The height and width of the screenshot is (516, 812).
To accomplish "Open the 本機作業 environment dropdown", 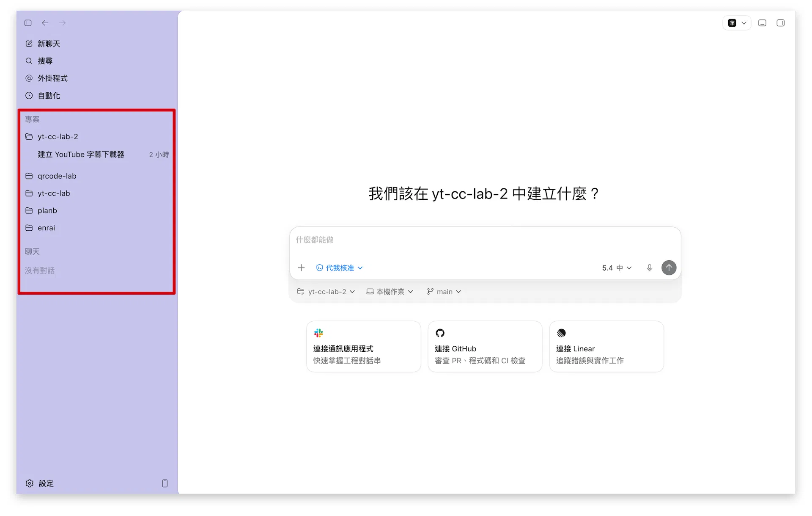I will (x=390, y=292).
